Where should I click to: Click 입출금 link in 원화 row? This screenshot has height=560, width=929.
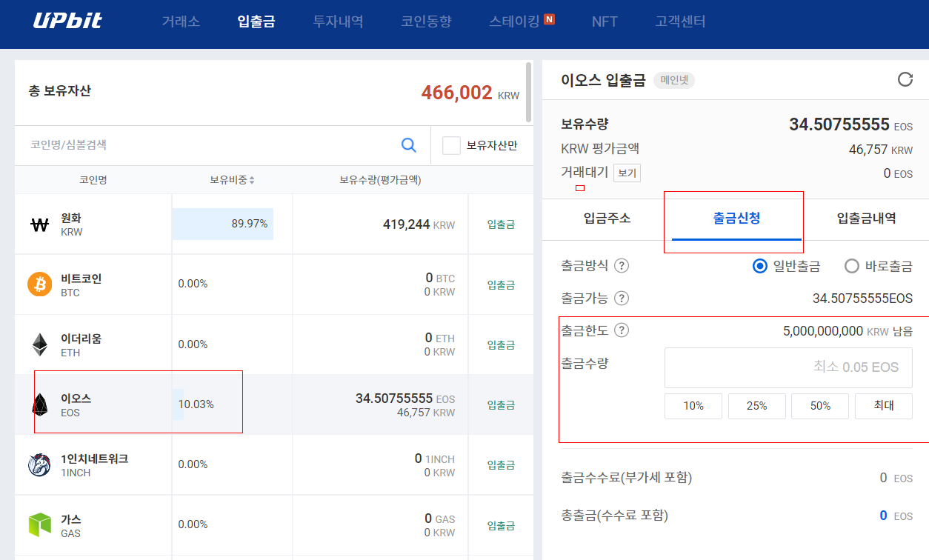click(501, 224)
